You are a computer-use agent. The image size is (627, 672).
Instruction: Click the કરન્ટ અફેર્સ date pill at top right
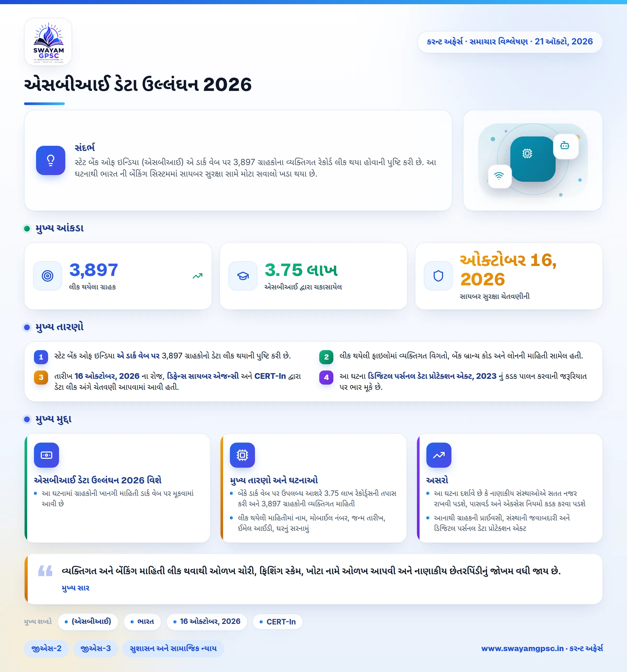click(509, 42)
